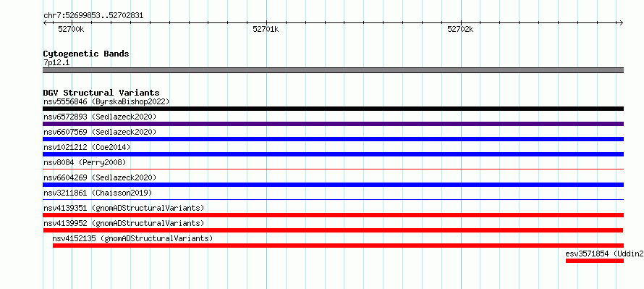This screenshot has width=644, height=289.
Task: Click the right arrowhead of the ruler
Action: pyautogui.click(x=621, y=22)
